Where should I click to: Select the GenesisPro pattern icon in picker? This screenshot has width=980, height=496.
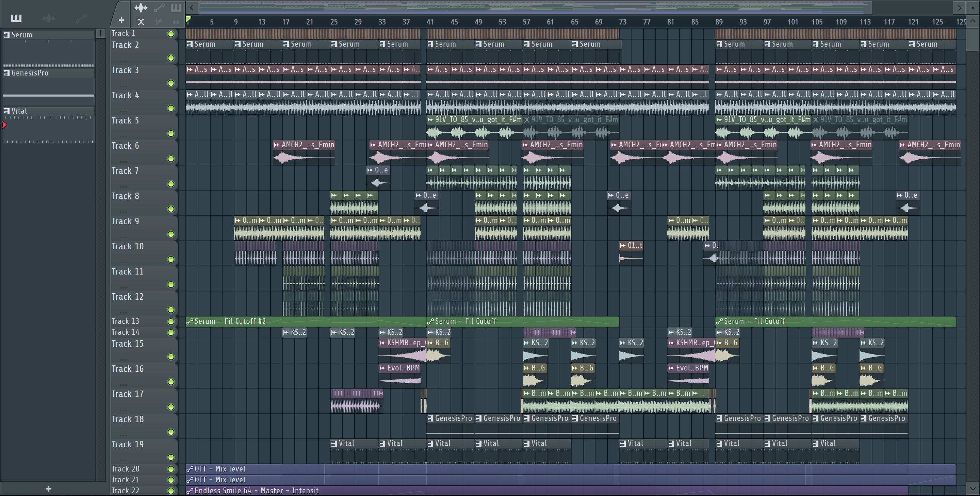point(6,73)
